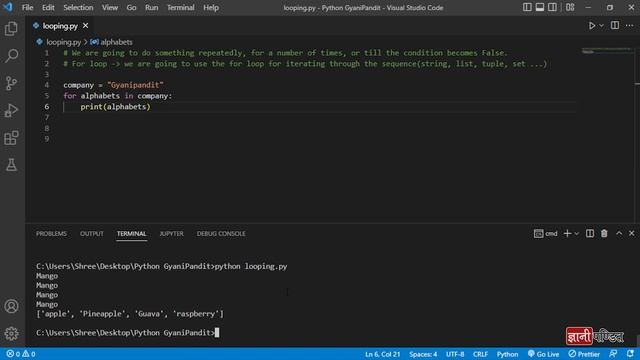Close the looping.py editor tab
The image size is (640, 360).
(85, 26)
